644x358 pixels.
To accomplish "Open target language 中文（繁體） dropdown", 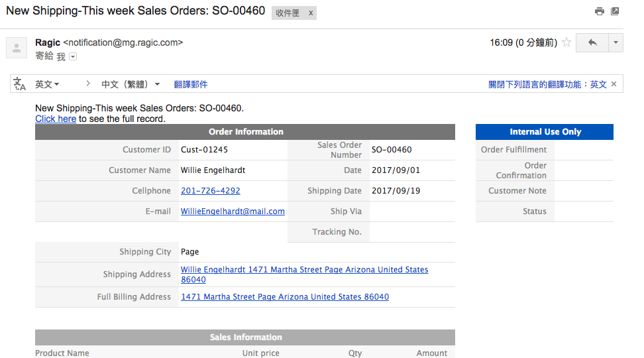I will click(131, 84).
